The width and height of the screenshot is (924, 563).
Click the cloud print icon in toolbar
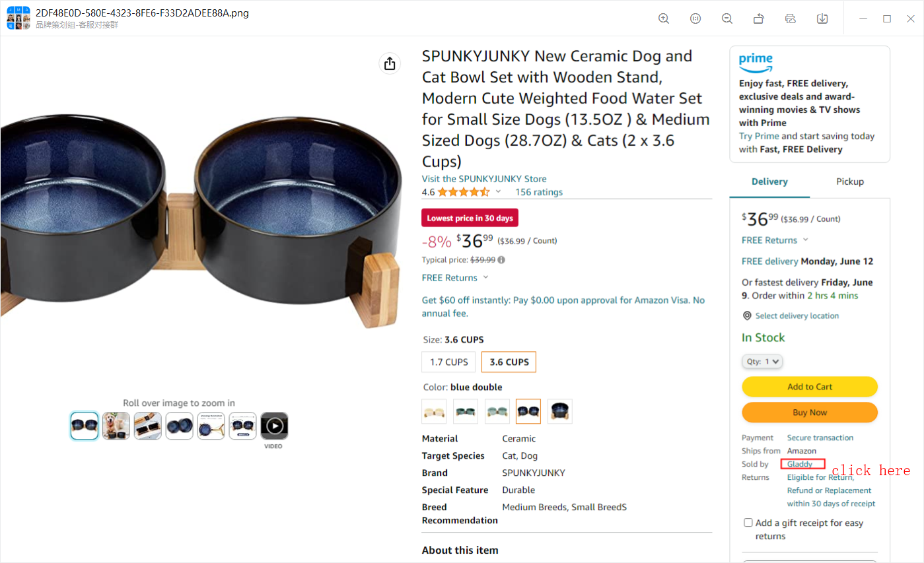pyautogui.click(x=791, y=18)
